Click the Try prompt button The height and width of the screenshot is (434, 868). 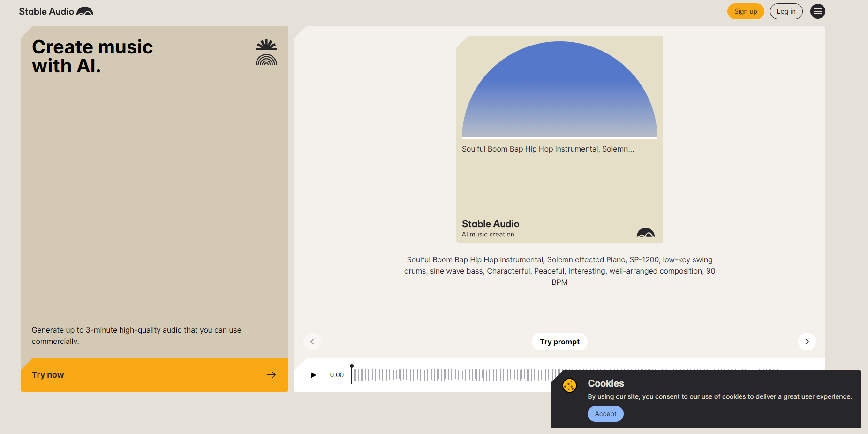tap(559, 342)
